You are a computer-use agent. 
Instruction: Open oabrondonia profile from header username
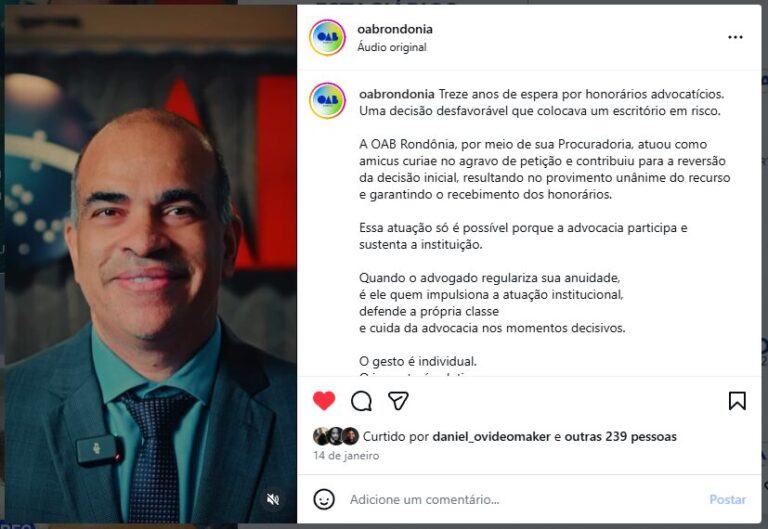click(395, 29)
